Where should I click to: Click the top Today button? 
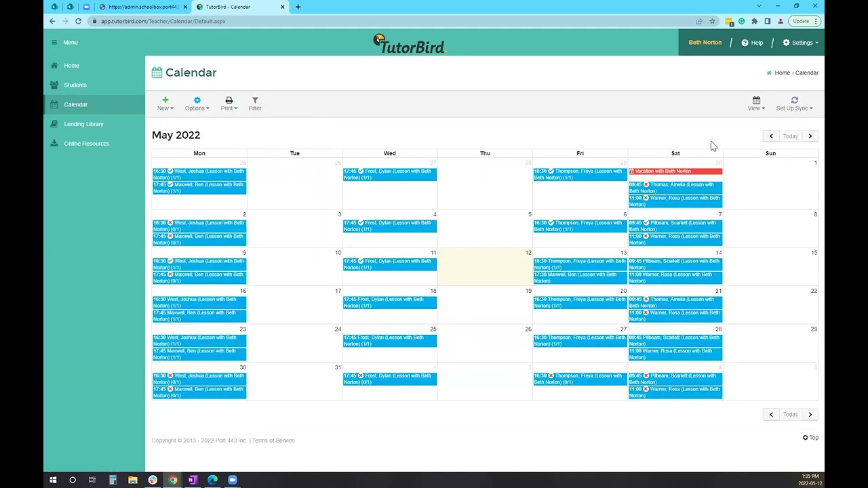[791, 136]
